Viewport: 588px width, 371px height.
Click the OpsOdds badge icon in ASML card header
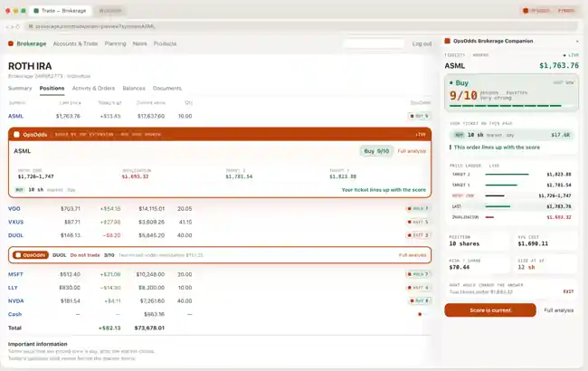point(16,134)
